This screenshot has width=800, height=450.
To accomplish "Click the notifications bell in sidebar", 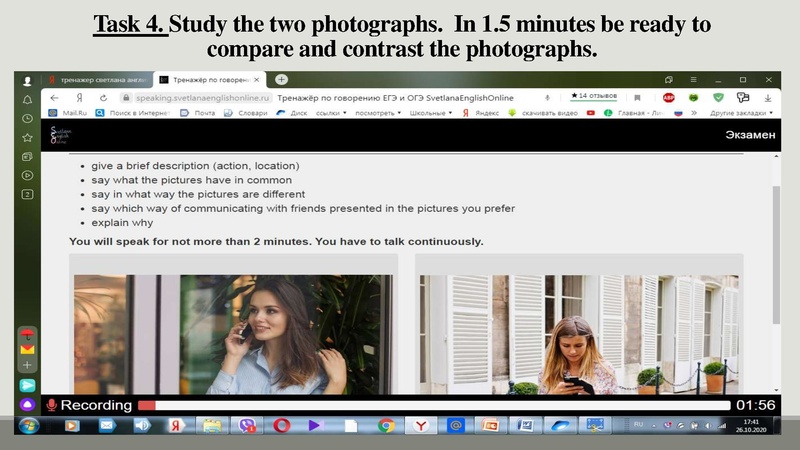I will pos(27,99).
